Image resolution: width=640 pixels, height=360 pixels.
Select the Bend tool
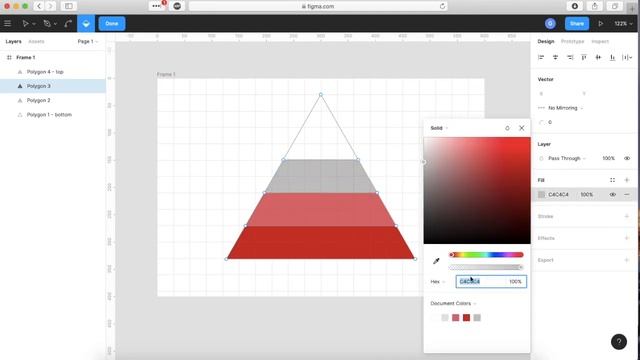click(68, 24)
